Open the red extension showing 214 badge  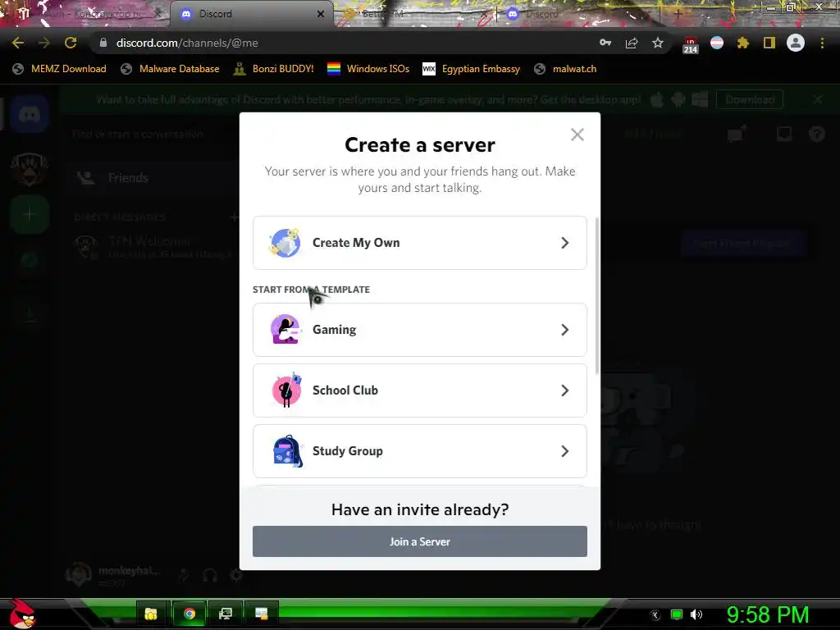click(x=690, y=44)
